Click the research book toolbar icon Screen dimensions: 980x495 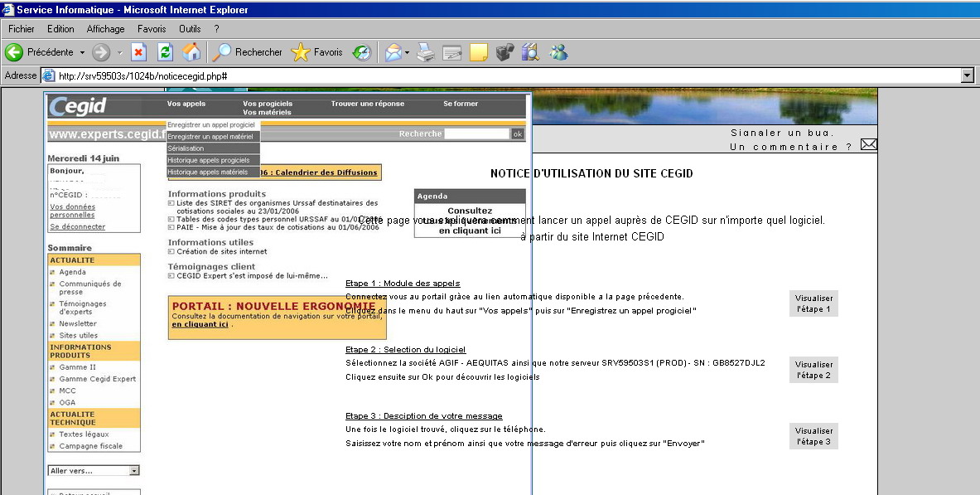(x=530, y=52)
